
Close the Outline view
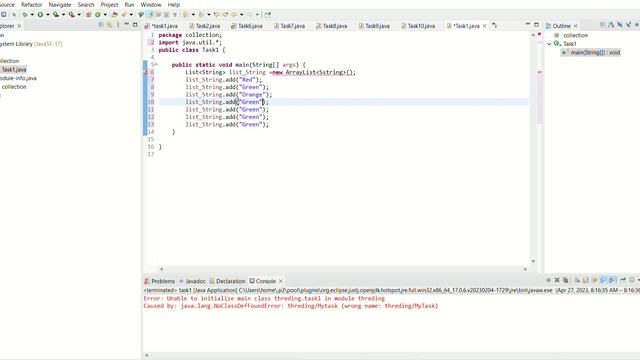[576, 26]
